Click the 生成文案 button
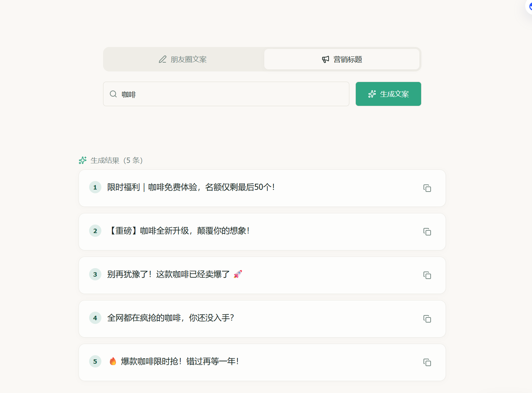This screenshot has height=393, width=532. click(388, 94)
